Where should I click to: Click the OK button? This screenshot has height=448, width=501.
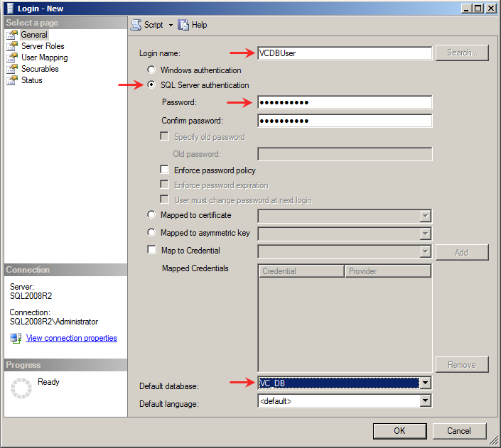click(399, 430)
